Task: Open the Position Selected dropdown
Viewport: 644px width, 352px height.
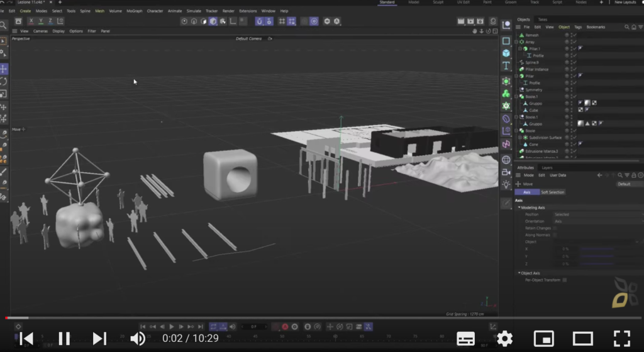Action: pyautogui.click(x=598, y=214)
